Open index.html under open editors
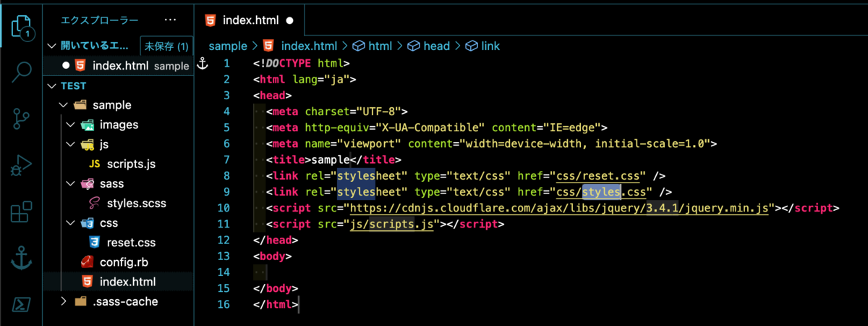Screen dimensions: 868x326 pos(119,65)
